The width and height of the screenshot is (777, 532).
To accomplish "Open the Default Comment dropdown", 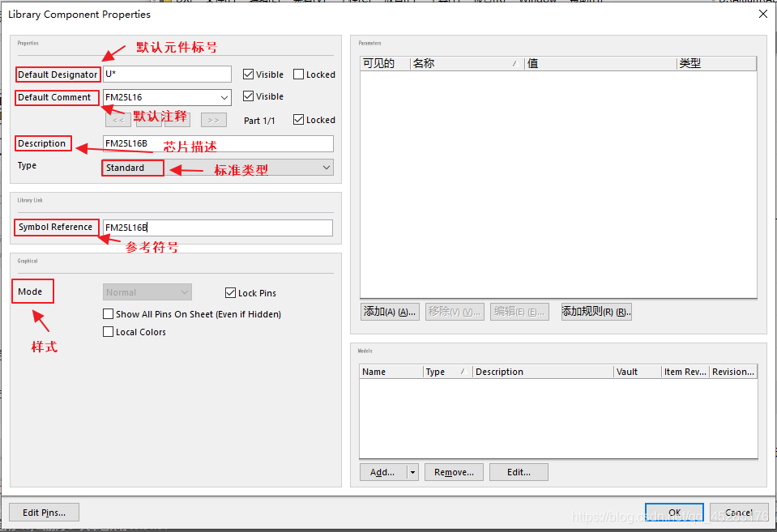I will coord(224,98).
